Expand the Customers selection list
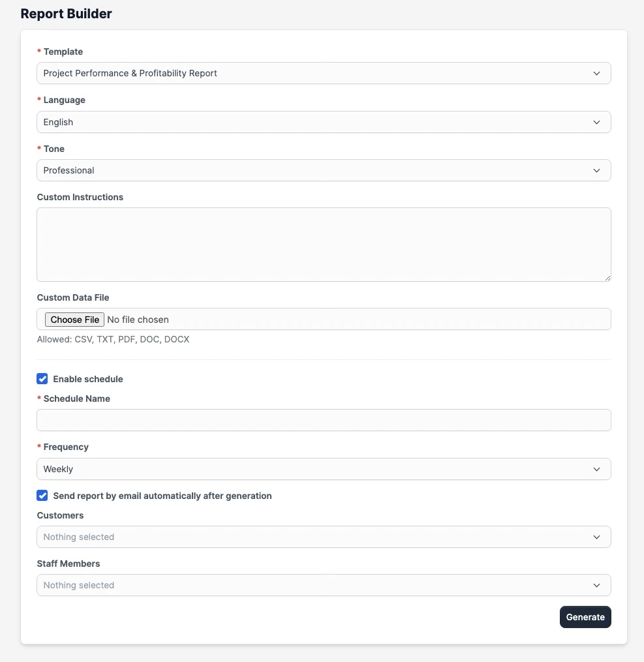The height and width of the screenshot is (662, 644). coord(324,537)
